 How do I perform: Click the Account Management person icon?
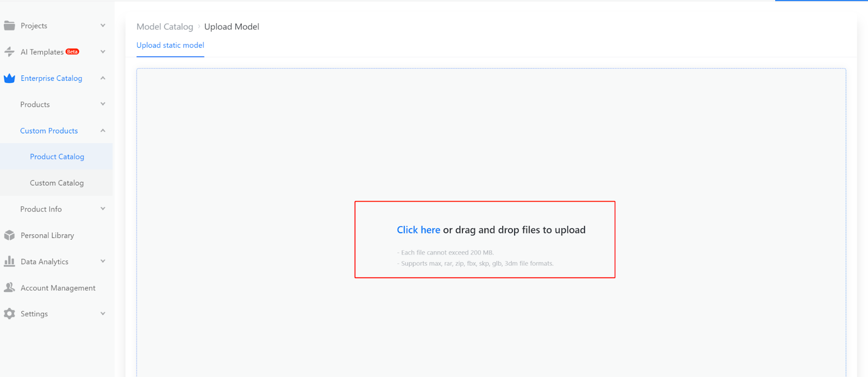coord(9,287)
